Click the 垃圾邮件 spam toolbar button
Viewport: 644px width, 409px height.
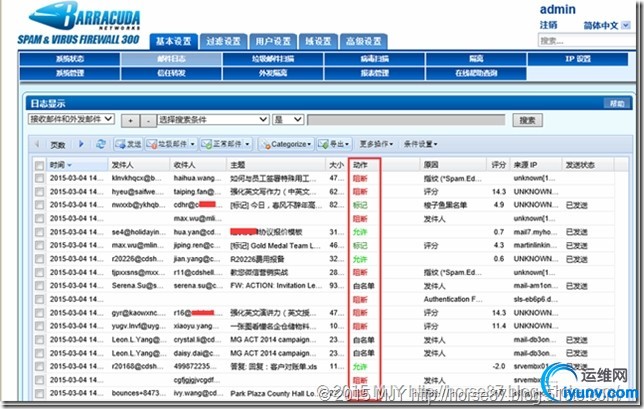pyautogui.click(x=171, y=144)
